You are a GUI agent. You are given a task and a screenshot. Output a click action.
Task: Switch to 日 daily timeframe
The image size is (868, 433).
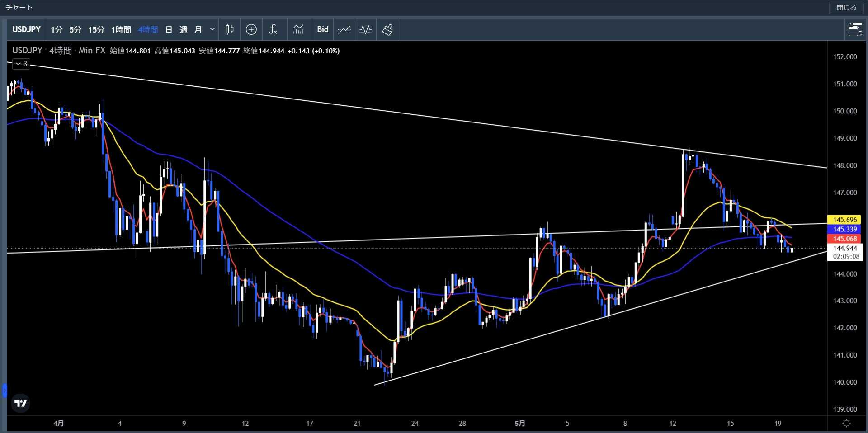tap(169, 29)
